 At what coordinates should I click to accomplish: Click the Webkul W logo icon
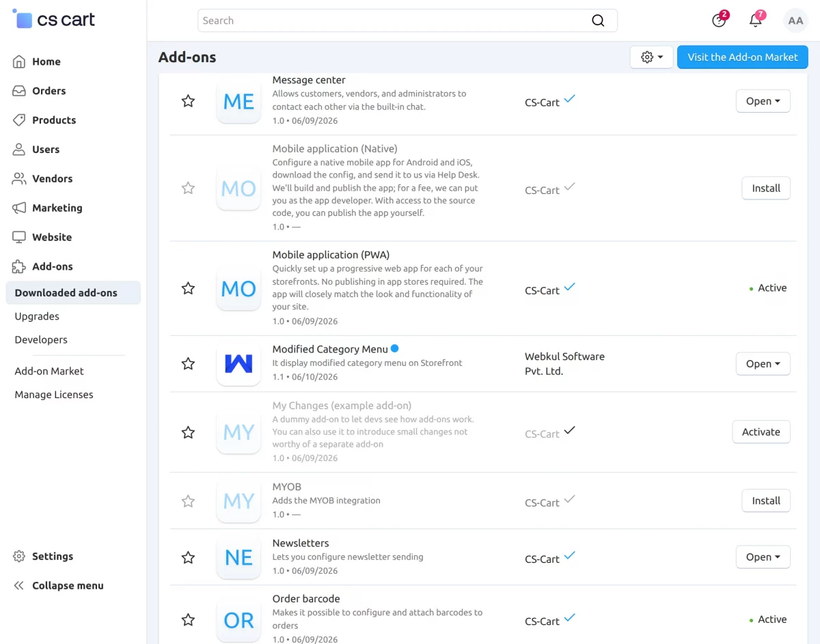click(x=238, y=363)
